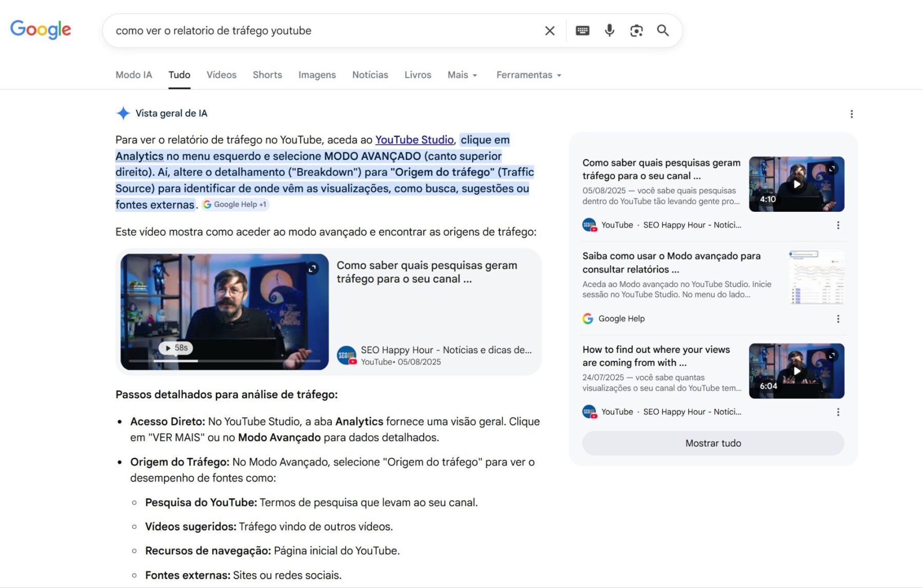Image resolution: width=923 pixels, height=588 pixels.
Task: Play the 58s video thumbnail
Action: 225,312
